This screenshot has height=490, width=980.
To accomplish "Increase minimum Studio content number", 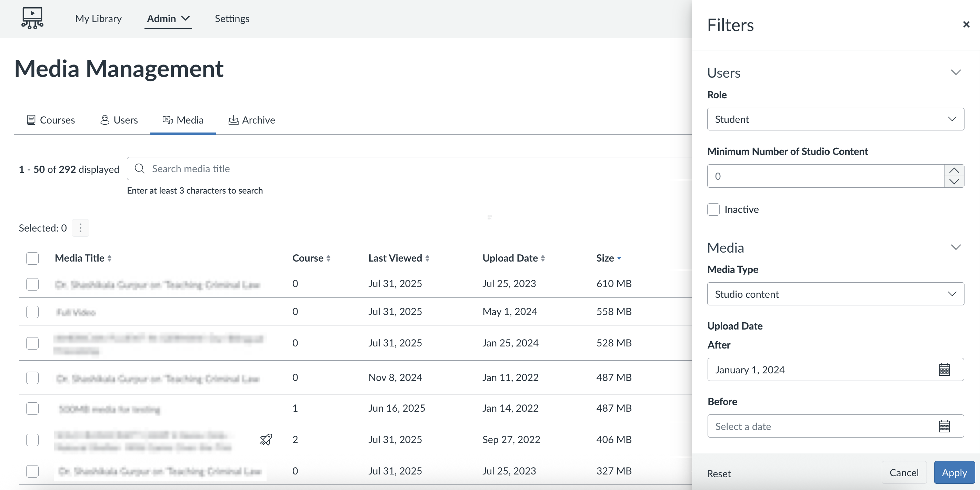I will [x=954, y=170].
